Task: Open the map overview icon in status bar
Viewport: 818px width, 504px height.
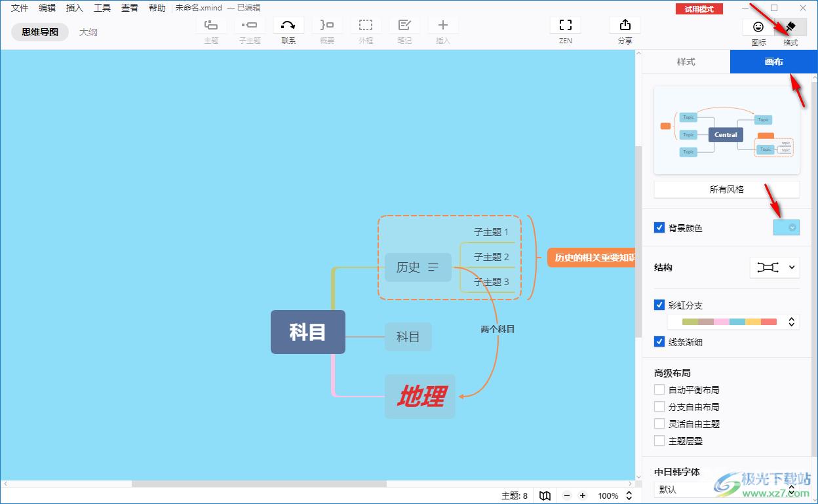Action: pyautogui.click(x=545, y=495)
